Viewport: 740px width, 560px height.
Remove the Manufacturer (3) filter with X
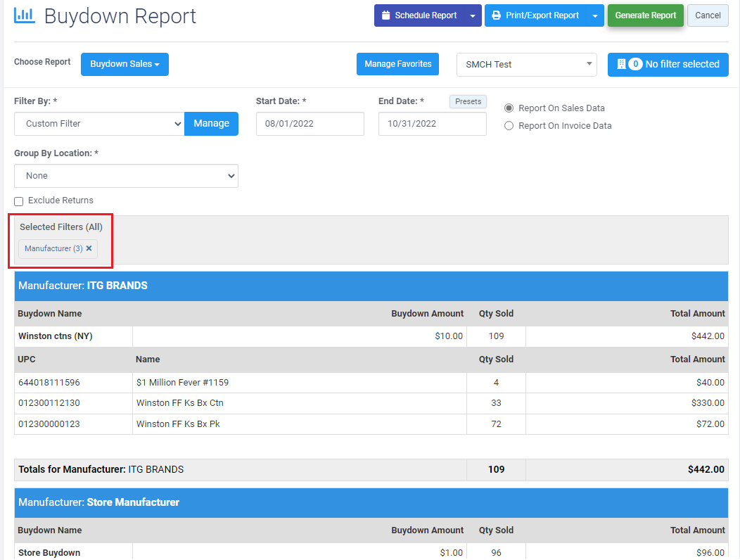(x=89, y=248)
